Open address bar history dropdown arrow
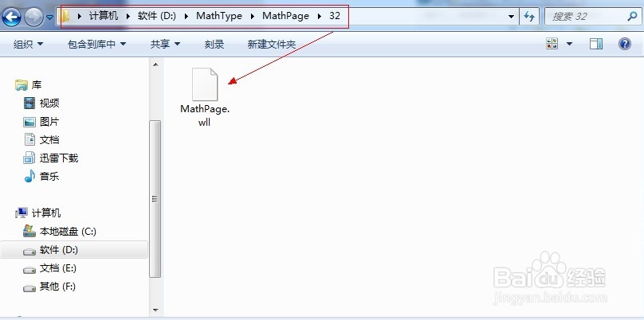The height and width of the screenshot is (320, 644). click(x=512, y=17)
